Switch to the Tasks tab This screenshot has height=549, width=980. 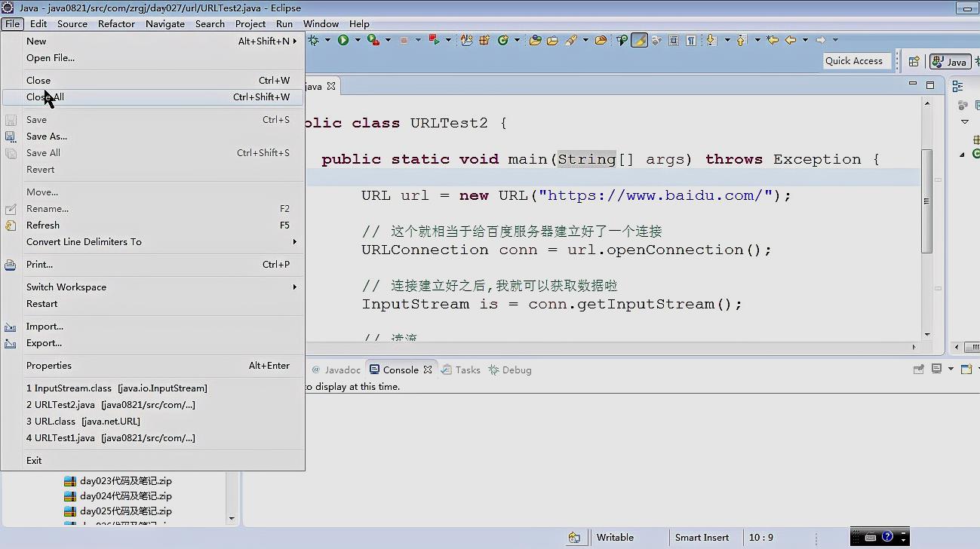(x=461, y=370)
